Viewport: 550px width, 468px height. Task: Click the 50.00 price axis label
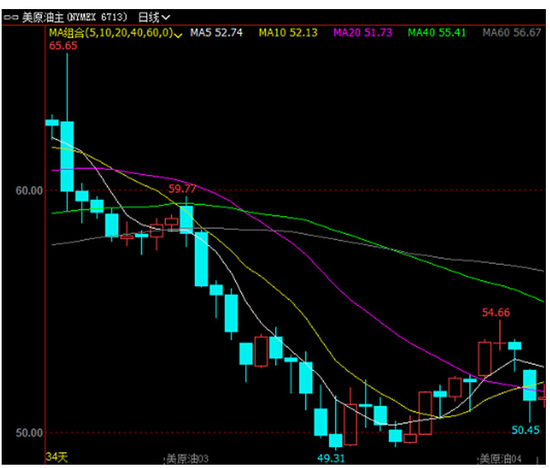pos(29,433)
